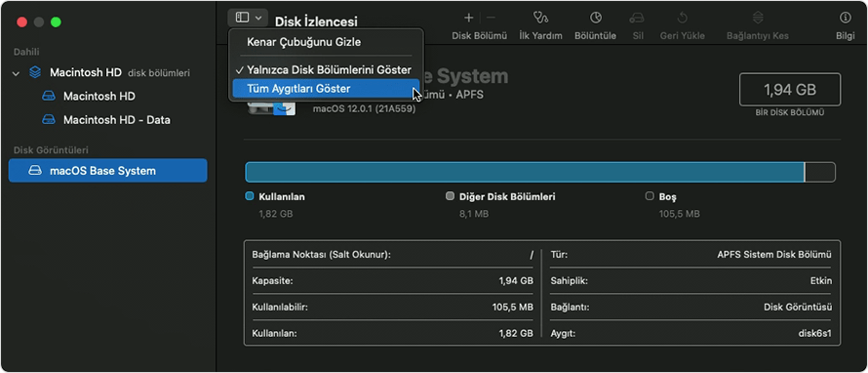Open the Bilgi info icon
Viewport: 868px width, 373px height.
pos(845,19)
